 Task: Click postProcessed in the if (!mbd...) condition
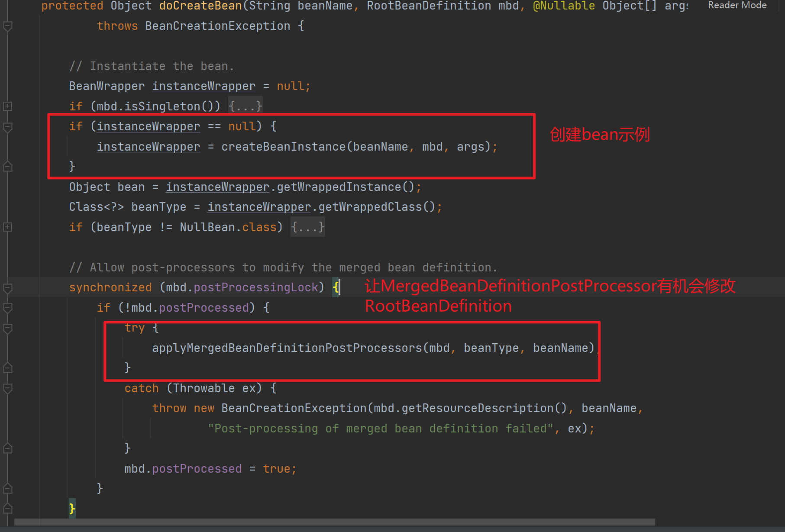[204, 308]
